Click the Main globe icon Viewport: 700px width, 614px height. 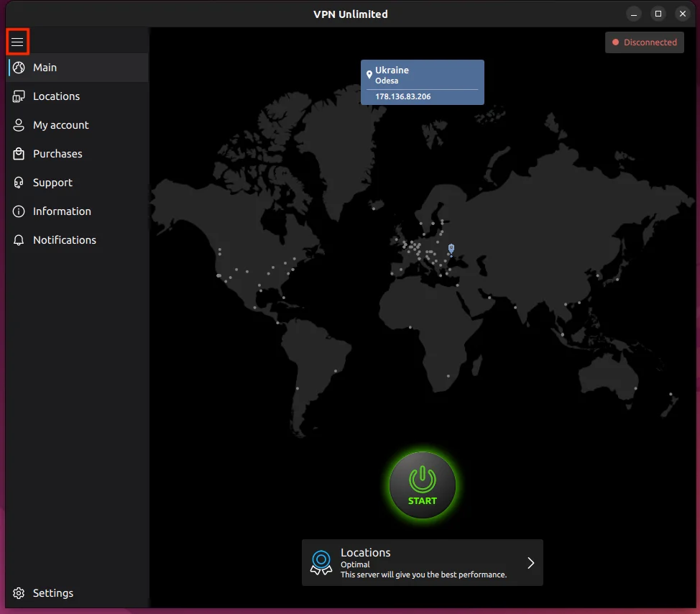pos(19,68)
